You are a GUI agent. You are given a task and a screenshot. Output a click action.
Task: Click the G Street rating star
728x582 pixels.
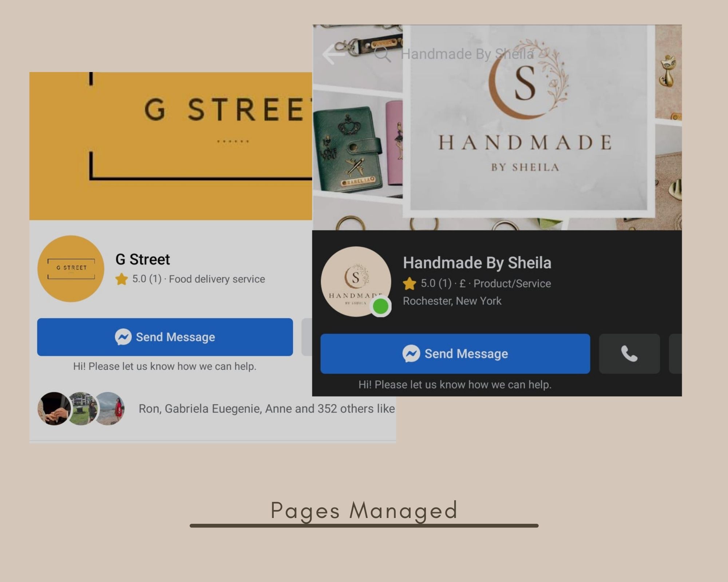tap(122, 279)
